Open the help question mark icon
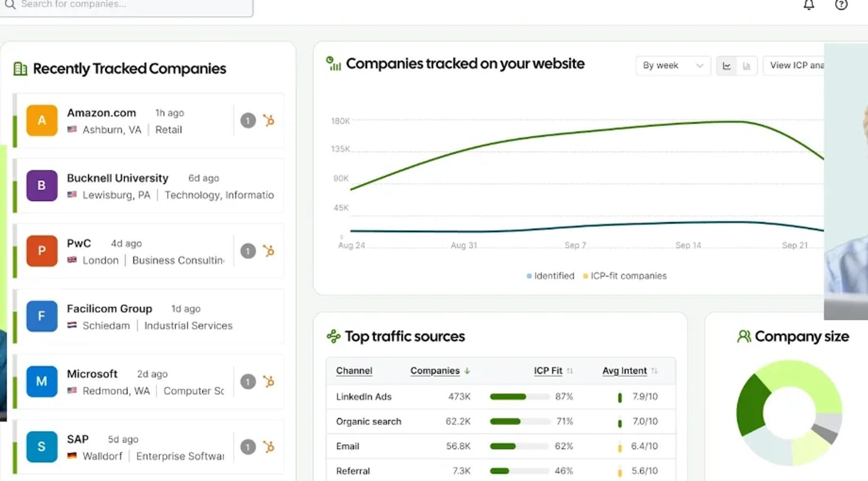Viewport: 868px width, 481px height. pyautogui.click(x=841, y=5)
